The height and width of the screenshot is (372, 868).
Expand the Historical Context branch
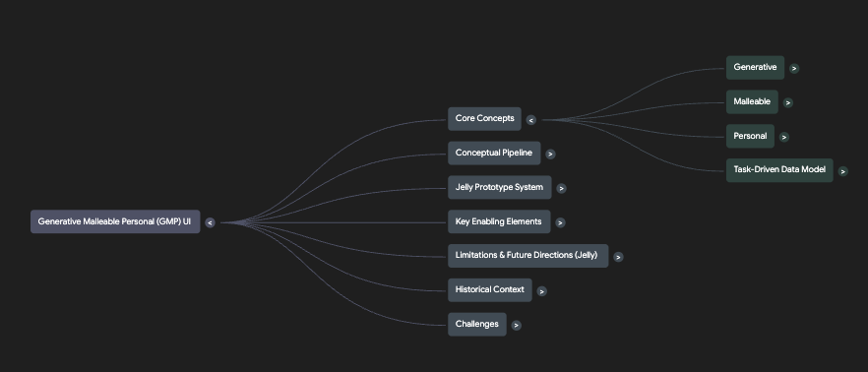[x=542, y=291]
